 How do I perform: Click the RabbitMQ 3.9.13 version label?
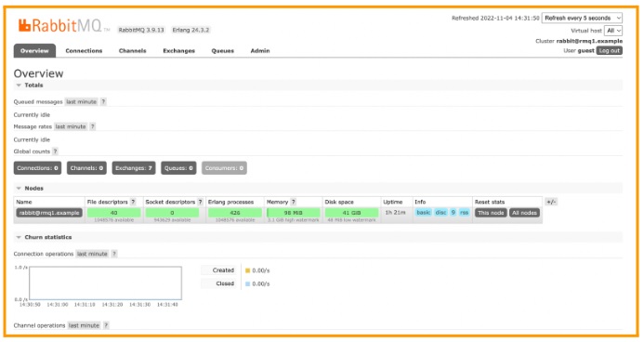click(141, 30)
